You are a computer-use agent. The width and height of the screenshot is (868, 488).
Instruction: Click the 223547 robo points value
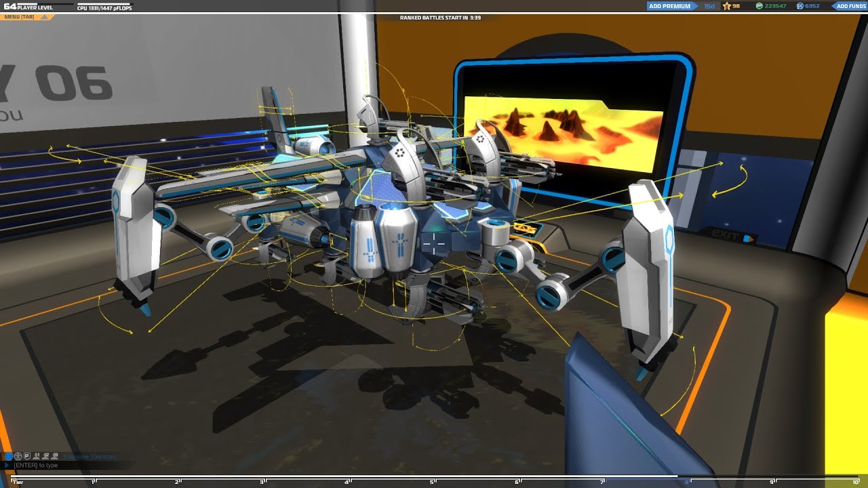[776, 6]
